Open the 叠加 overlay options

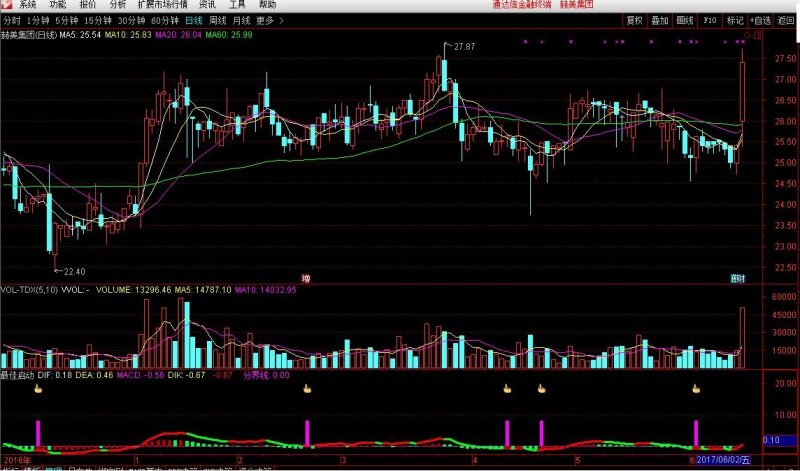pos(660,19)
